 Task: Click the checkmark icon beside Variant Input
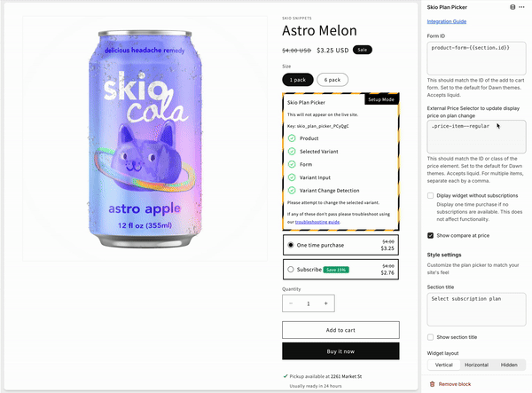pyautogui.click(x=292, y=177)
